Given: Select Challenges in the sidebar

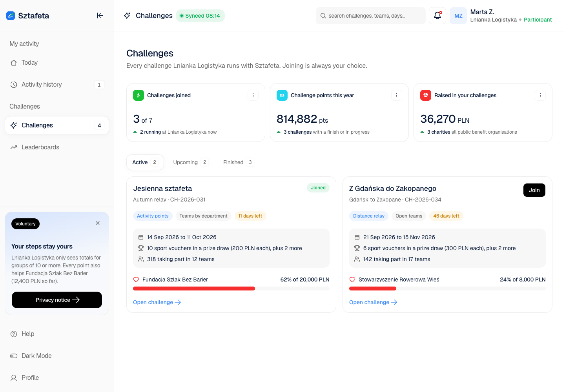Looking at the screenshot, I should [x=57, y=125].
